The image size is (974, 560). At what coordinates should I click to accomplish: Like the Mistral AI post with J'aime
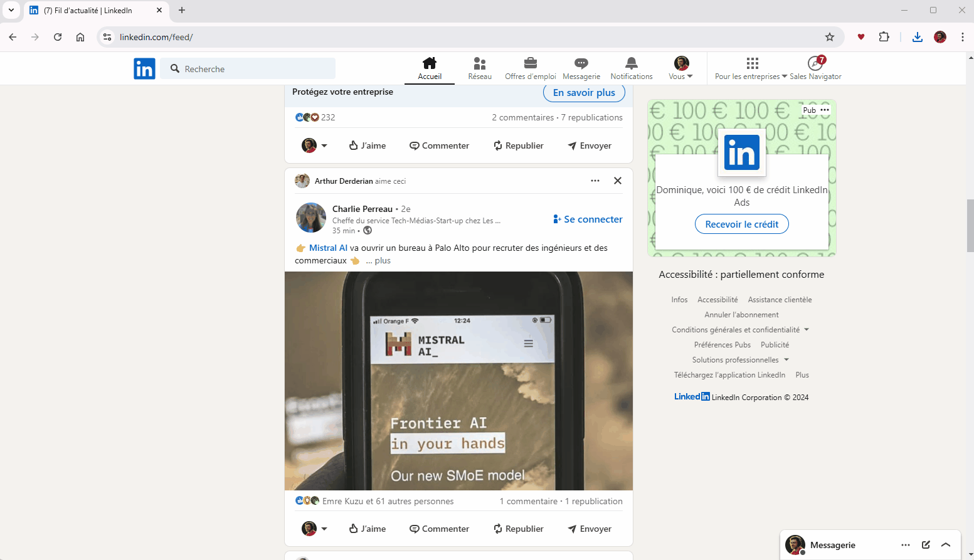click(368, 529)
